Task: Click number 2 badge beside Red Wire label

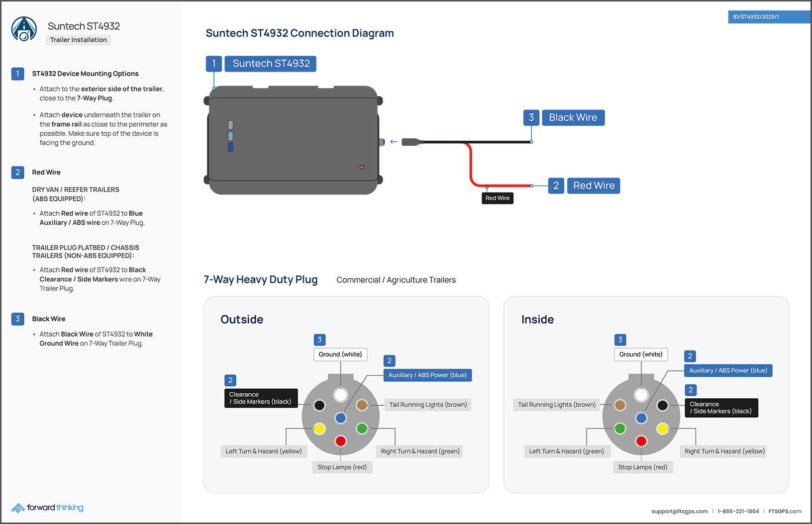Action: coord(556,186)
